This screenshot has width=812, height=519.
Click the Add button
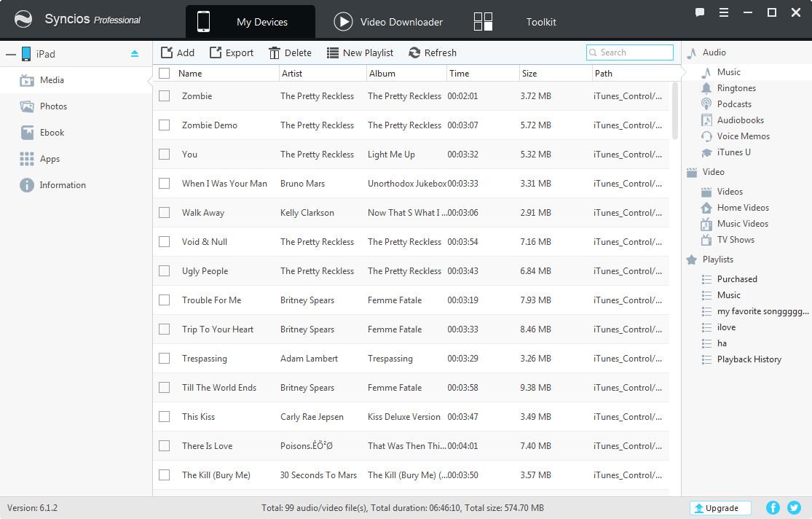(x=178, y=53)
